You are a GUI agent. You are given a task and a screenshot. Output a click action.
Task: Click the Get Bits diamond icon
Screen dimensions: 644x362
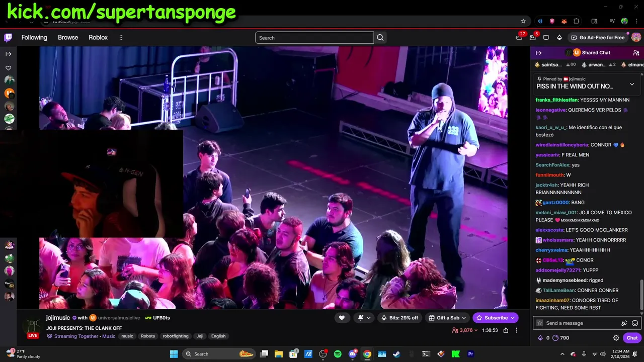(x=559, y=38)
